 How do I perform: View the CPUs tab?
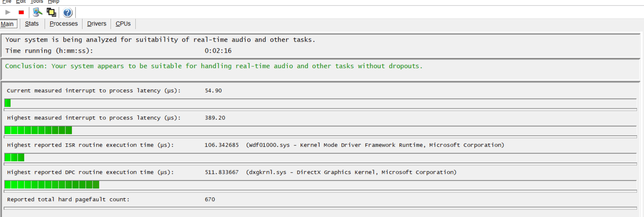point(123,24)
